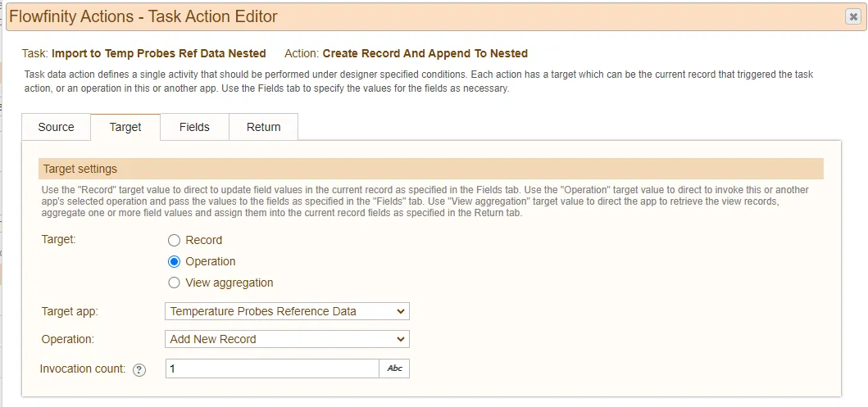The image size is (868, 407).
Task: Expand the Add New Record operation dropdown
Action: [287, 339]
